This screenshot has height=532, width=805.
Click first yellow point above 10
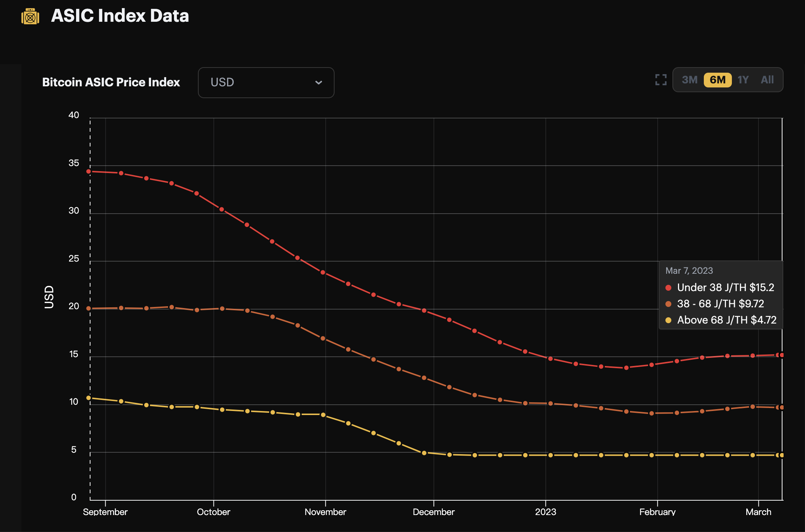tap(89, 398)
